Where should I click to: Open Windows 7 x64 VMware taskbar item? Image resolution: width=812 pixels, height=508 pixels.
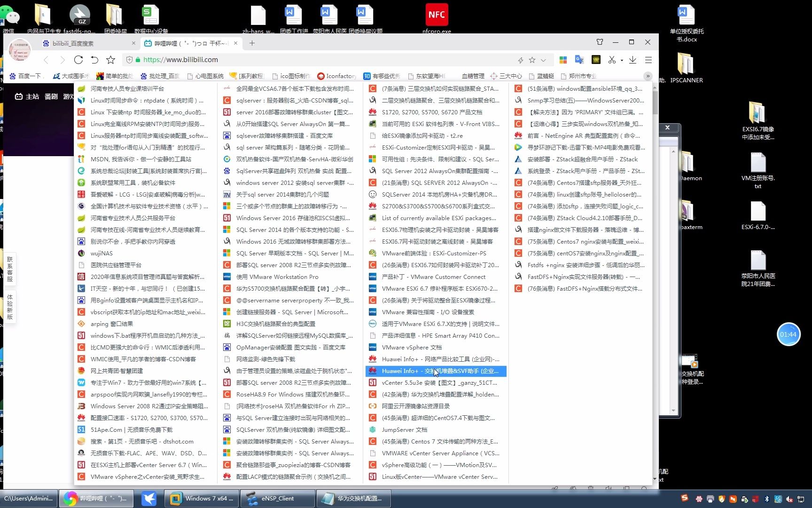click(202, 498)
